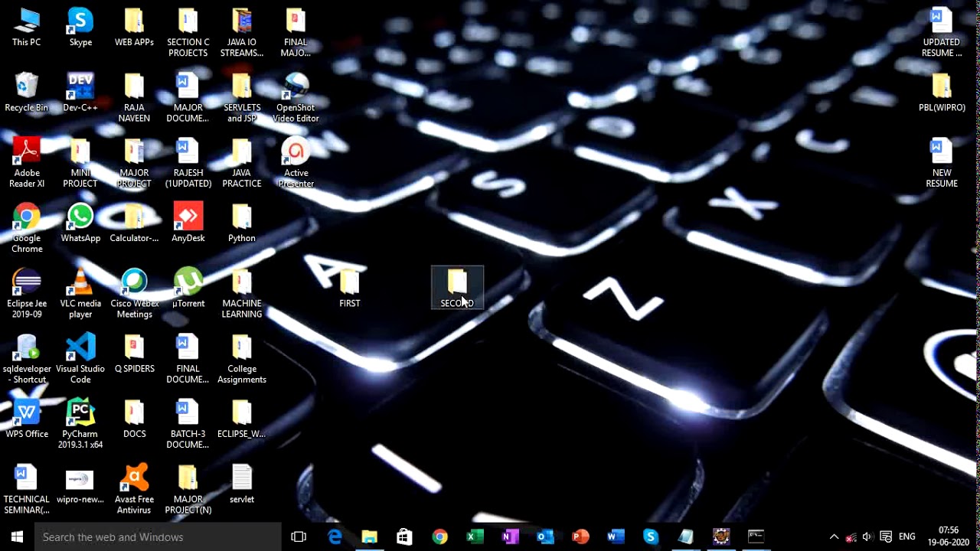Viewport: 980px width, 551px height.
Task: Select the This PC desktop icon
Action: coord(26,28)
